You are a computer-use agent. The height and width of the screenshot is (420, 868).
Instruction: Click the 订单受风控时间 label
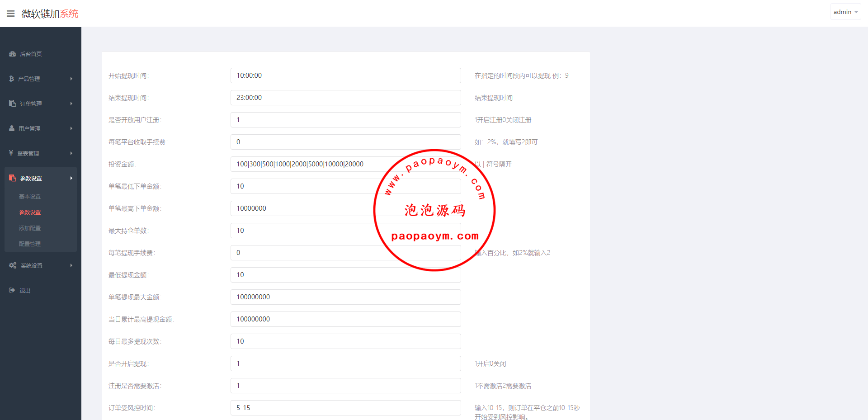tap(132, 408)
